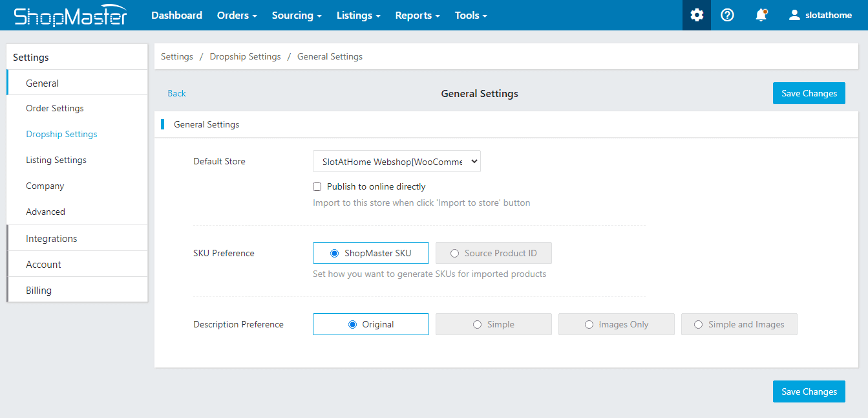This screenshot has width=868, height=418.
Task: Open the notifications bell icon
Action: 761,15
